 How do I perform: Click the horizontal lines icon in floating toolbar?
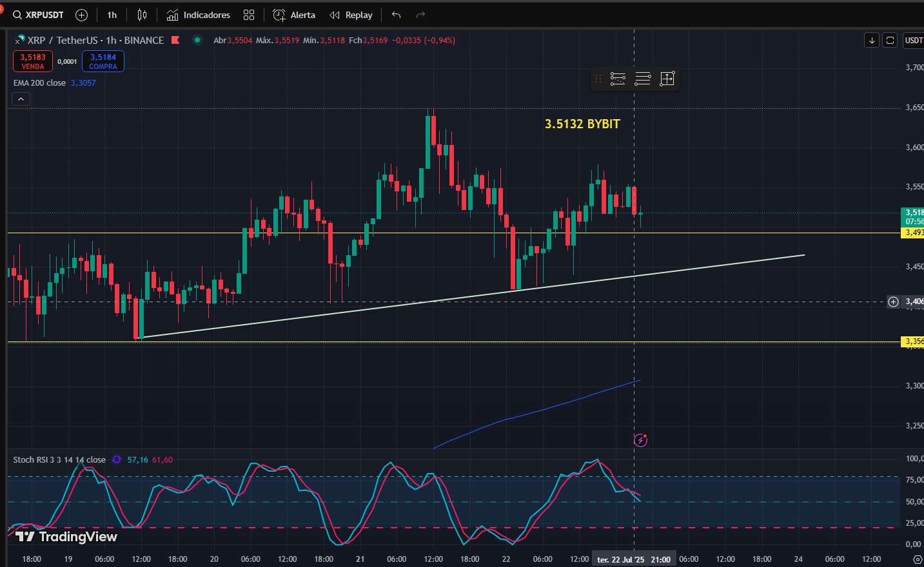pyautogui.click(x=643, y=79)
